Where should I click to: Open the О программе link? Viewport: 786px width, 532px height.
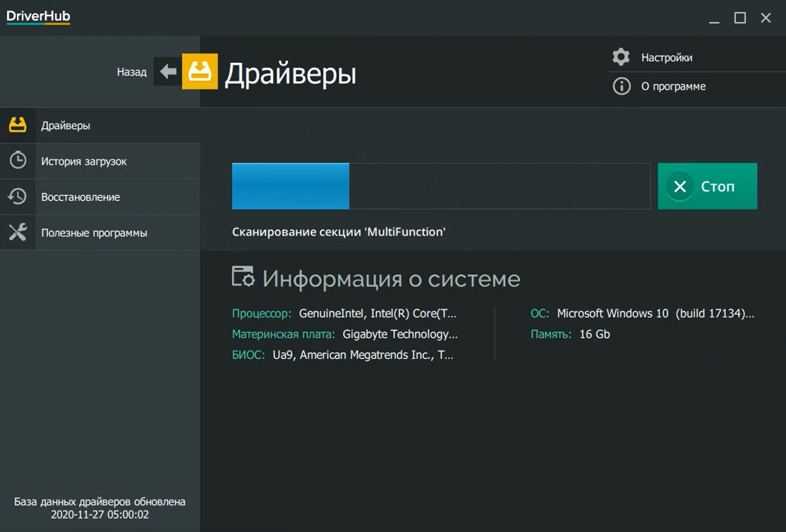coord(673,87)
